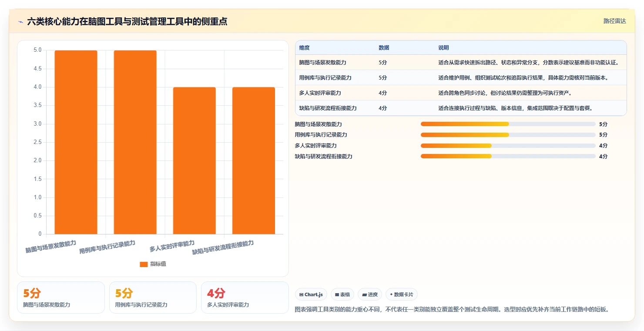
Task: Click the table cell 脑图与场景发散能力
Action: (x=322, y=63)
